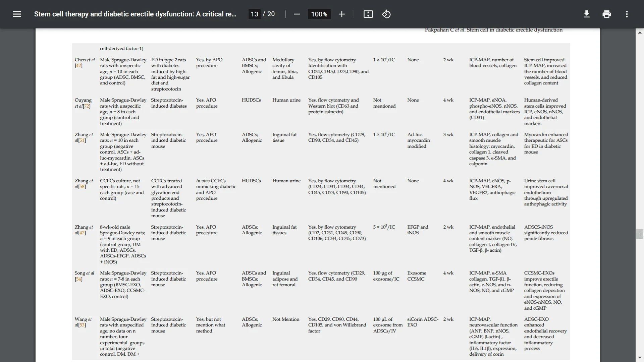This screenshot has height=362, width=644.
Task: Click '100 µL of exosome from ADSCs/IV' cell
Action: (x=388, y=325)
